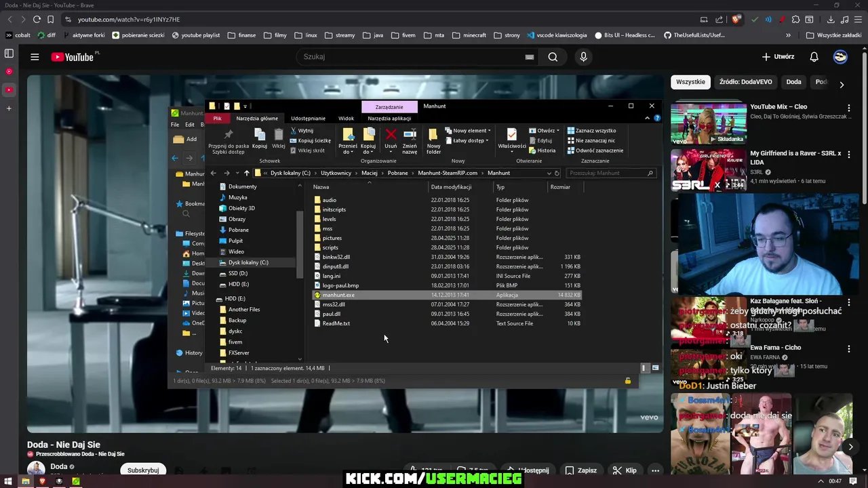The height and width of the screenshot is (488, 868).
Task: Show more bookmarks with the » chevron
Action: coord(788,35)
